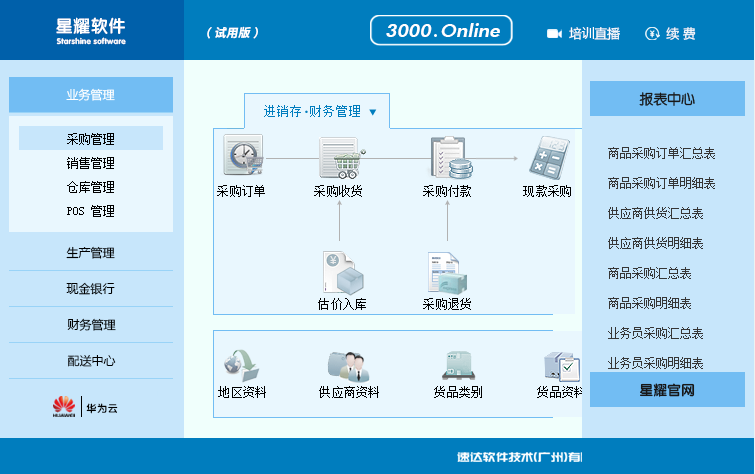
Task: Open the 地区资料 region data icon
Action: click(x=241, y=365)
